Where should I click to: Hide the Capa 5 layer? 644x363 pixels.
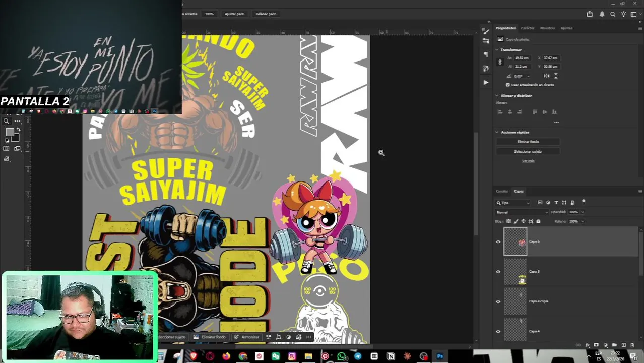click(x=498, y=272)
